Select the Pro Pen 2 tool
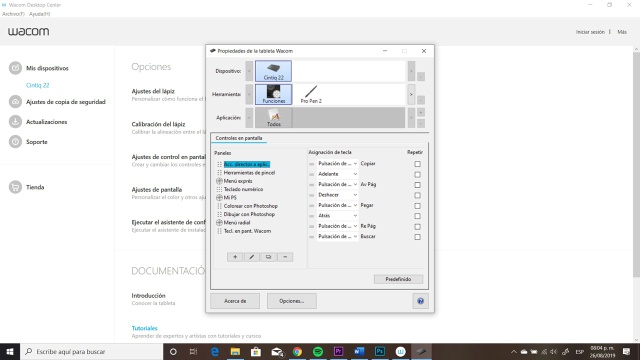Viewport: 640px width, 360px height. click(311, 94)
